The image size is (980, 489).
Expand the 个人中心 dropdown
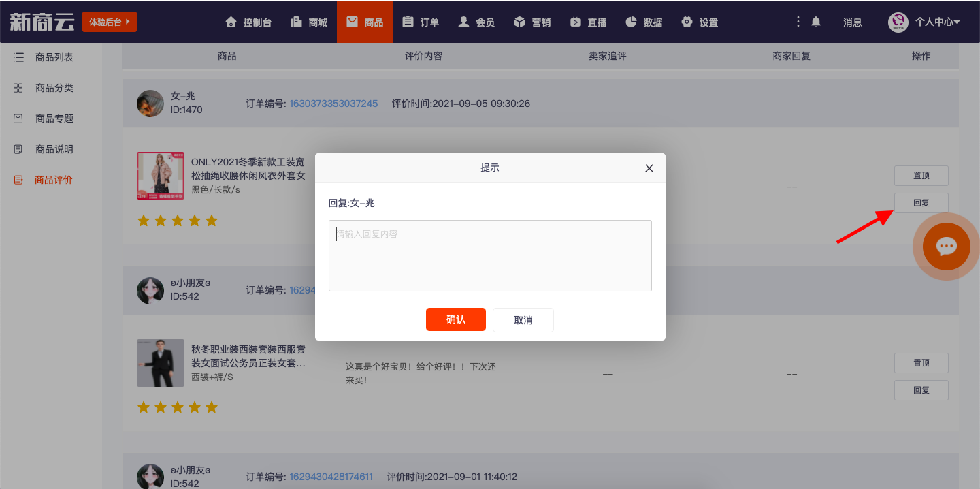[937, 22]
